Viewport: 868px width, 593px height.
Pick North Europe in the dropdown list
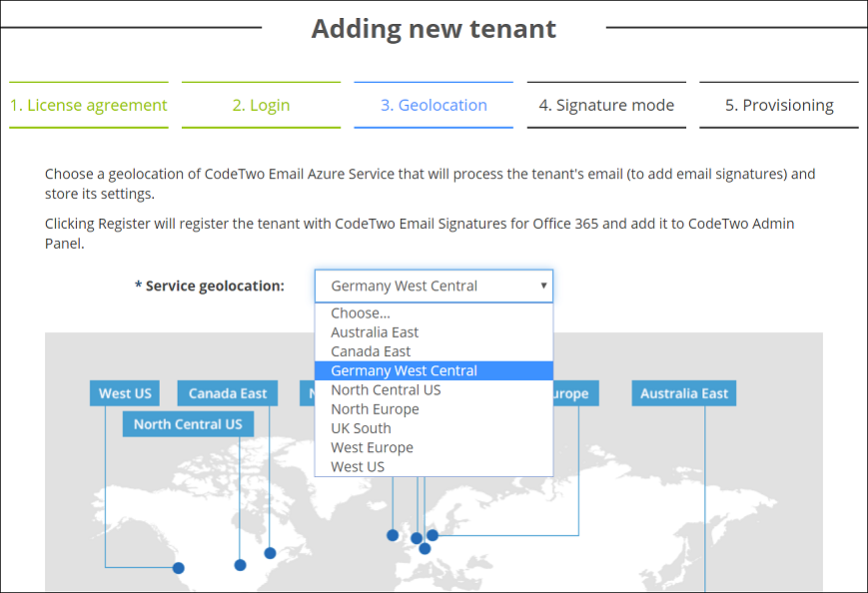434,409
